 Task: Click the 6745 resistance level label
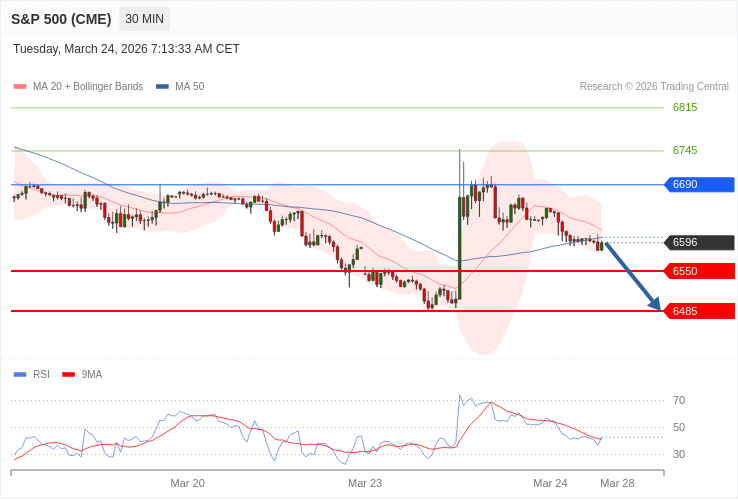[685, 150]
